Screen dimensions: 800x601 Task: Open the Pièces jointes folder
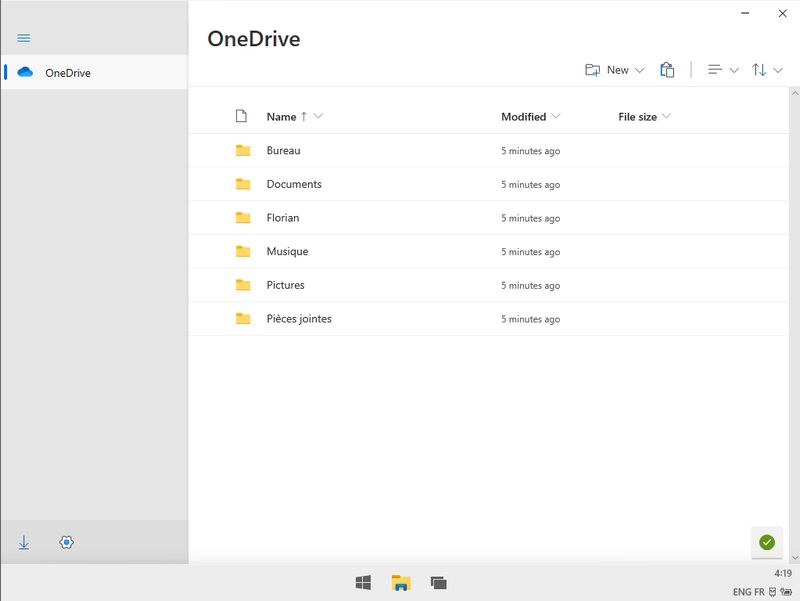(299, 319)
